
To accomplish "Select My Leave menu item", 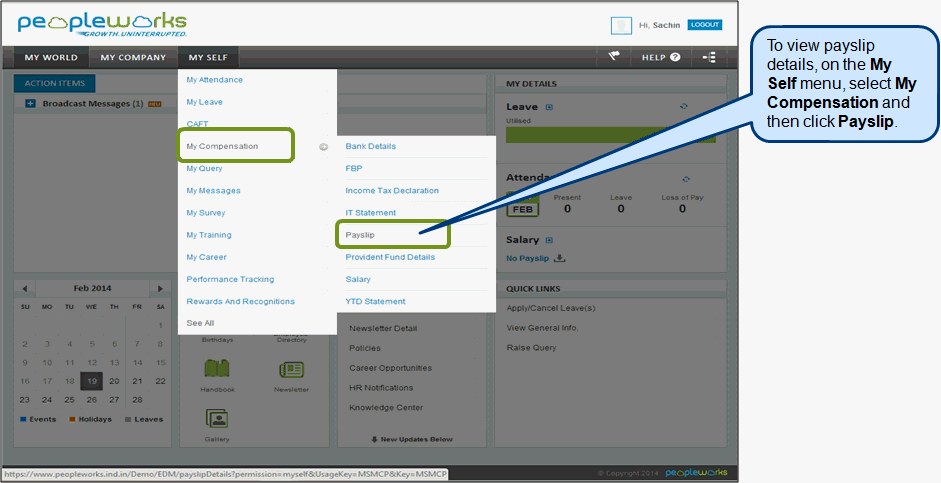I will 205,102.
